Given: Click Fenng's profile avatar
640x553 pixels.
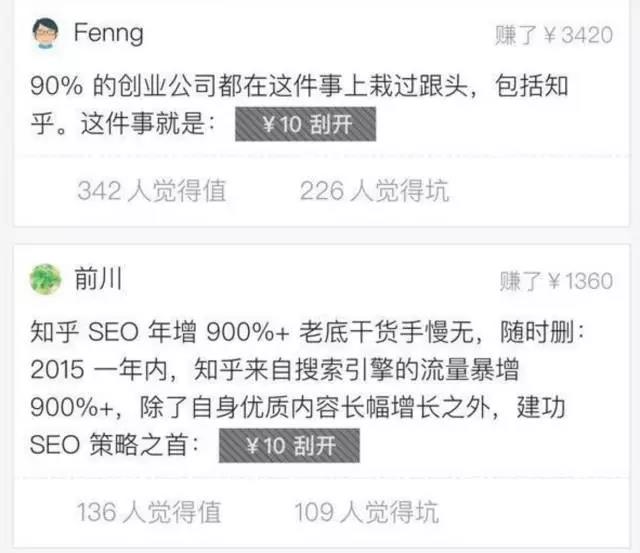Looking at the screenshot, I should click(43, 33).
